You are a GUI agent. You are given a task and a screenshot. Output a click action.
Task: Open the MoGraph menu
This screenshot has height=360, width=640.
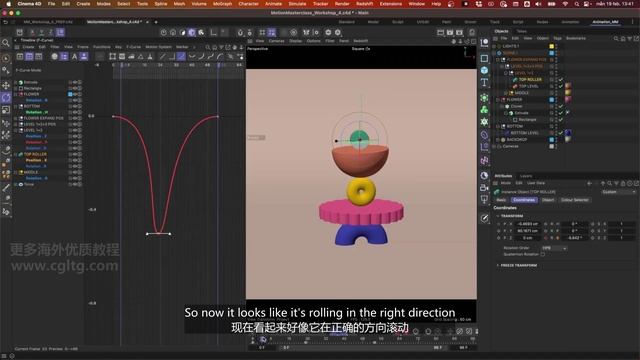point(222,4)
